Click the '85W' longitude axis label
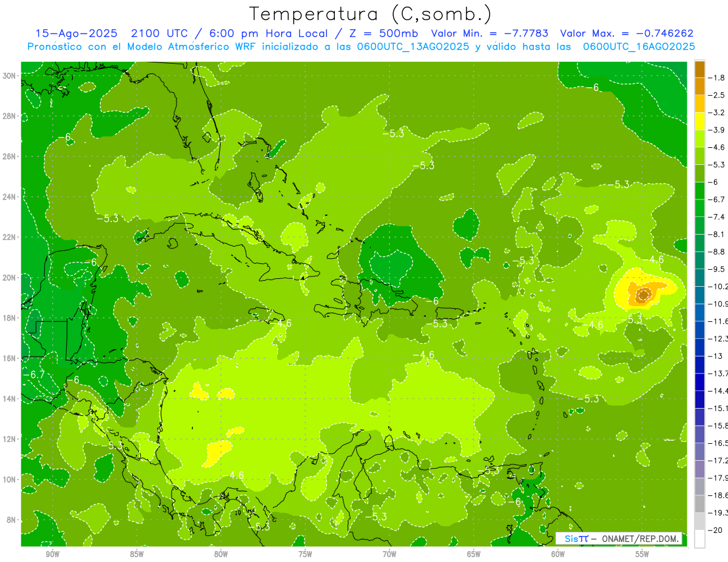This screenshot has width=728, height=562. 136,554
